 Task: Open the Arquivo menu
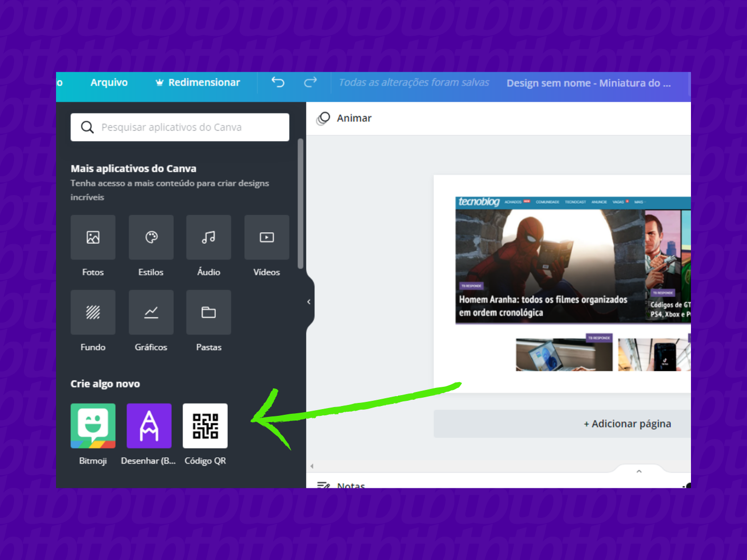tap(109, 82)
